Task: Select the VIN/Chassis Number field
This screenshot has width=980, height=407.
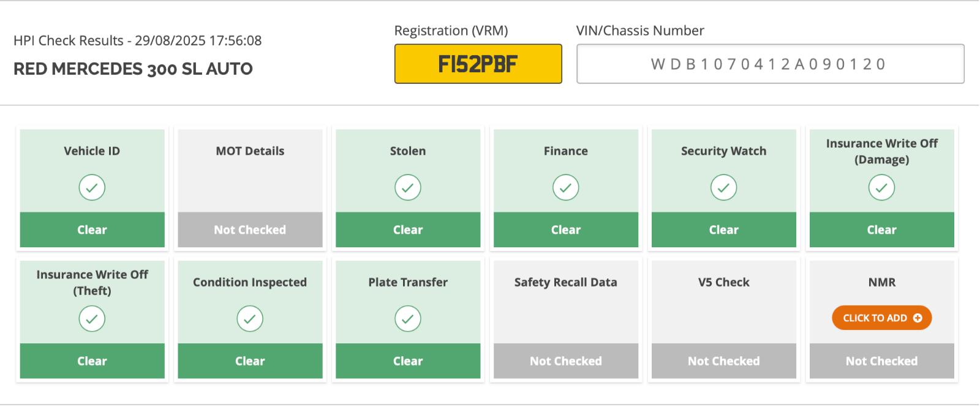Action: click(771, 64)
